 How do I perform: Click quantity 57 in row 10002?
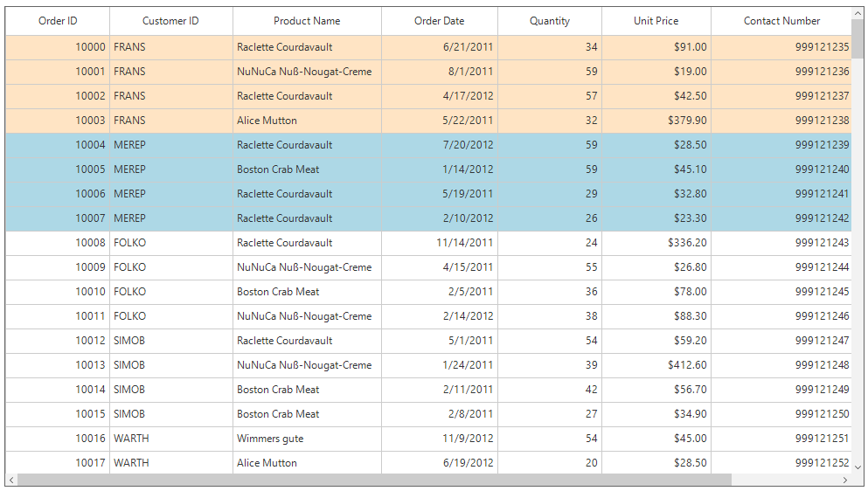[x=549, y=96]
